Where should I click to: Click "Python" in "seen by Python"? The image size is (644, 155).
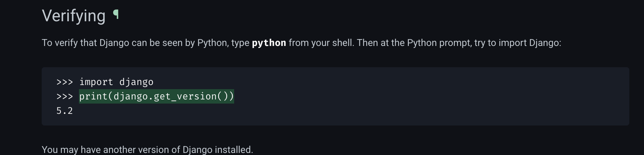[212, 43]
